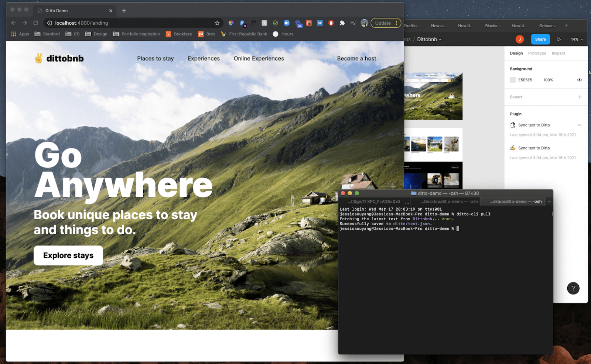Switch to the Blocks Figma file tab

pos(493,26)
